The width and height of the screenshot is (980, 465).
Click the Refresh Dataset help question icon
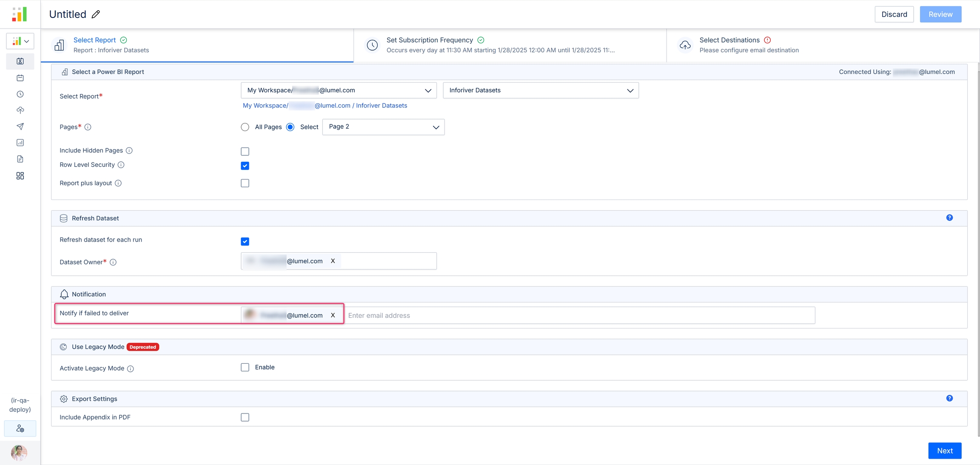[x=949, y=218]
